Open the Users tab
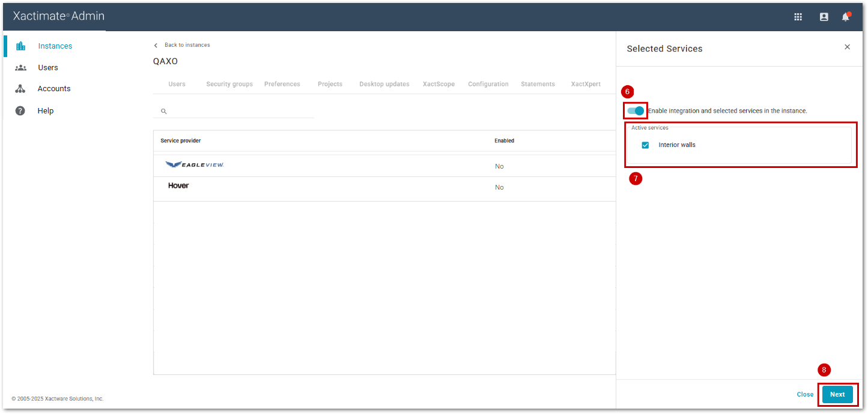 point(177,85)
